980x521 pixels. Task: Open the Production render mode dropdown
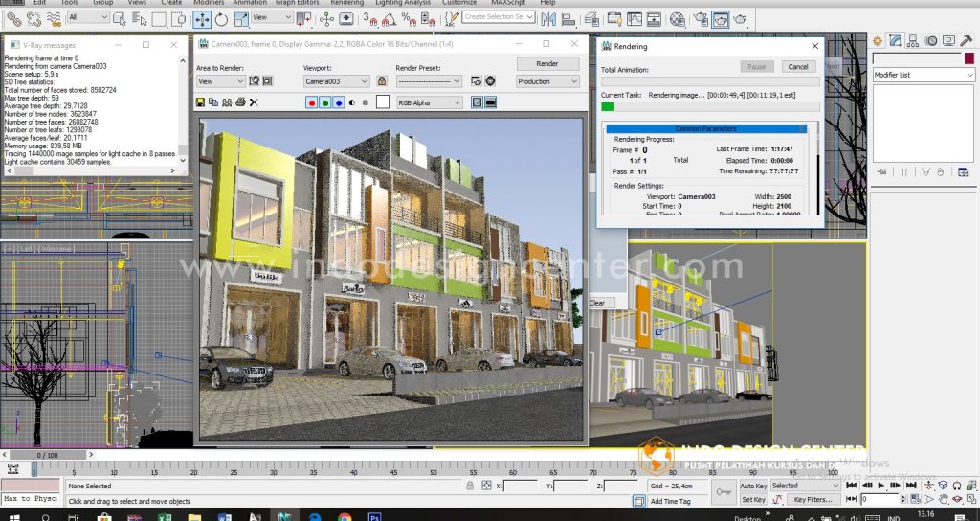point(547,81)
